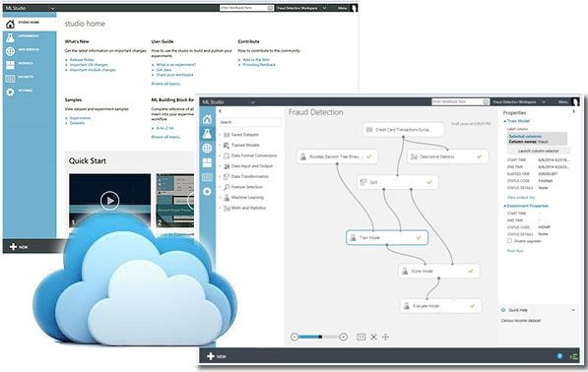Collapse the module palette with left arrow
The image size is (588, 372).
(220, 111)
